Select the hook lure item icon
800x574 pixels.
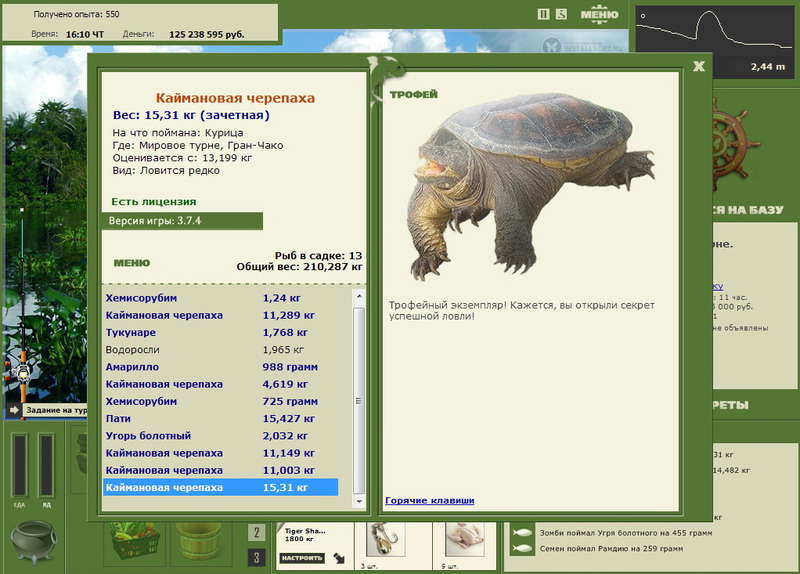pos(386,540)
